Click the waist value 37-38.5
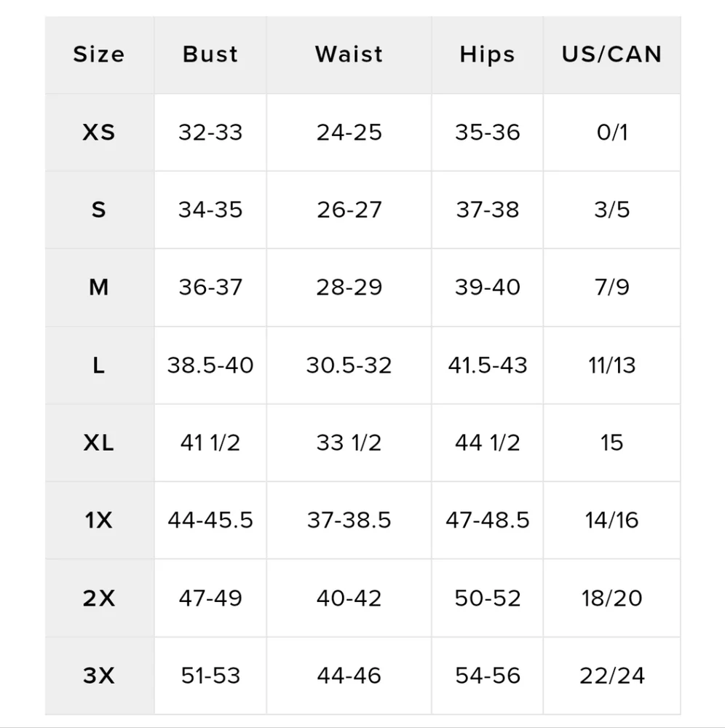 tap(349, 521)
